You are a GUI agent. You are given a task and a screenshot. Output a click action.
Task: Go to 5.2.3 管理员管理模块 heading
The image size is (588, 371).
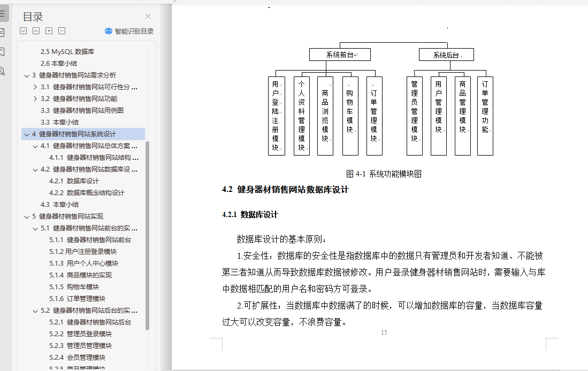(x=80, y=346)
